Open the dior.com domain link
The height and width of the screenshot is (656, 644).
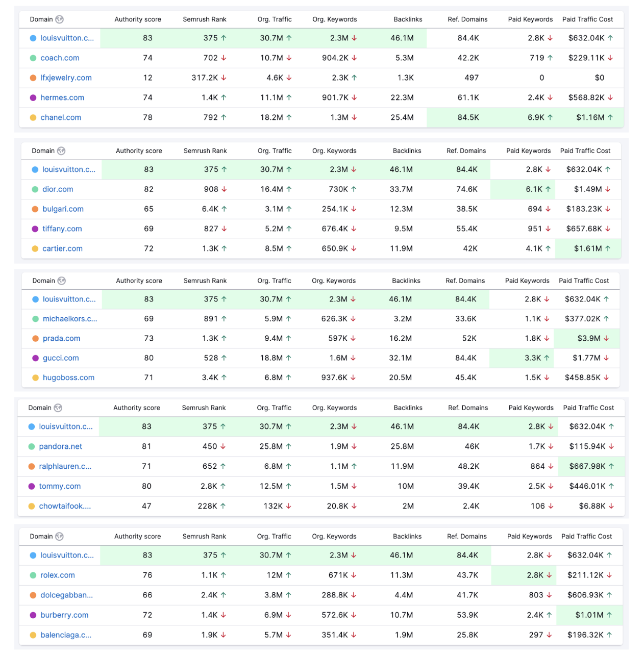[58, 189]
